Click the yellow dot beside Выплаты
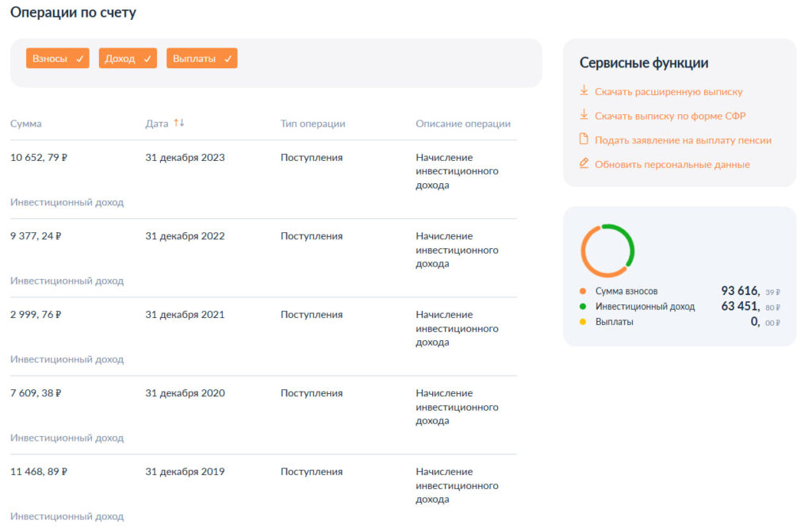This screenshot has width=812, height=528. click(x=583, y=322)
